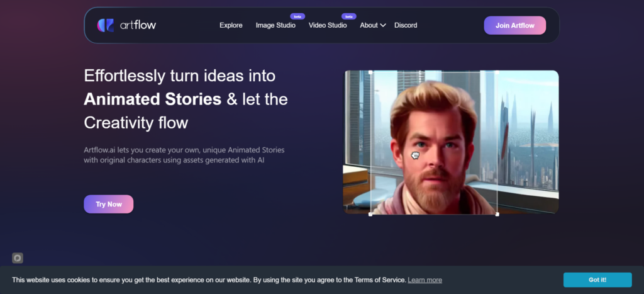Dismiss the cookie banner with Got it!
The height and width of the screenshot is (294, 644).
pos(597,280)
